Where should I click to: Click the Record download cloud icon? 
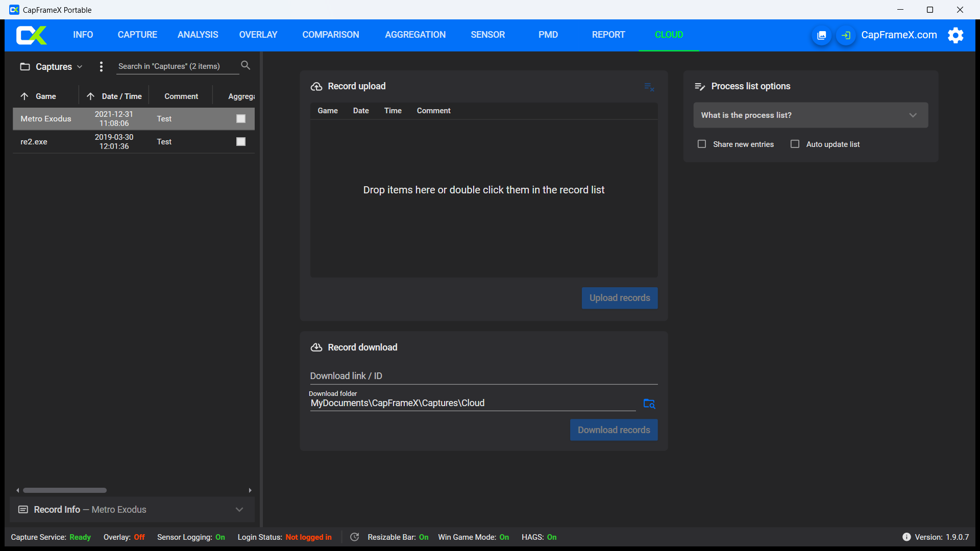click(316, 347)
